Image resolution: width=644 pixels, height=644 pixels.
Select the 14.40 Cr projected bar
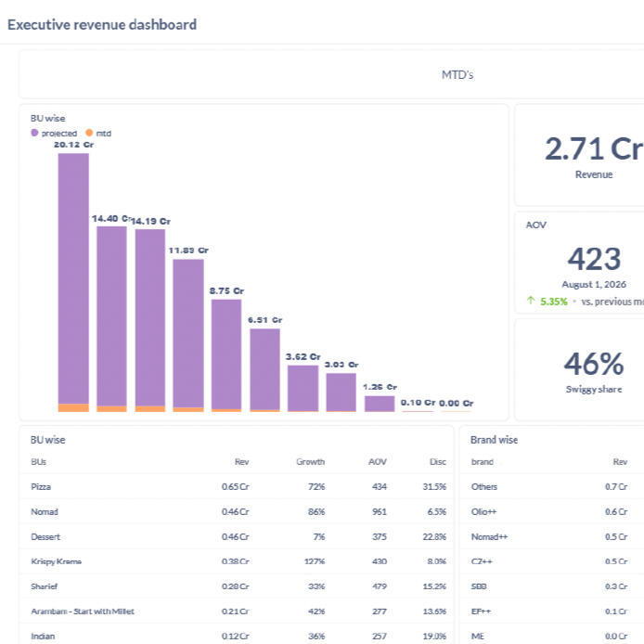[111, 316]
